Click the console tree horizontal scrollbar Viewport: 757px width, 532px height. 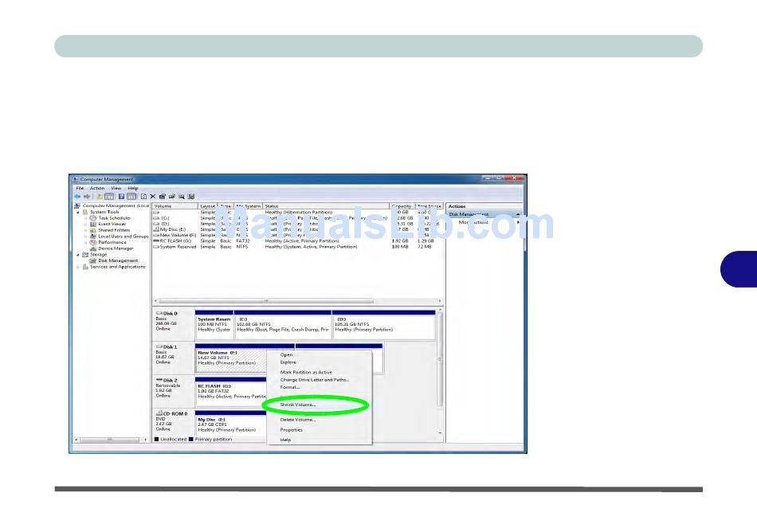[112, 440]
